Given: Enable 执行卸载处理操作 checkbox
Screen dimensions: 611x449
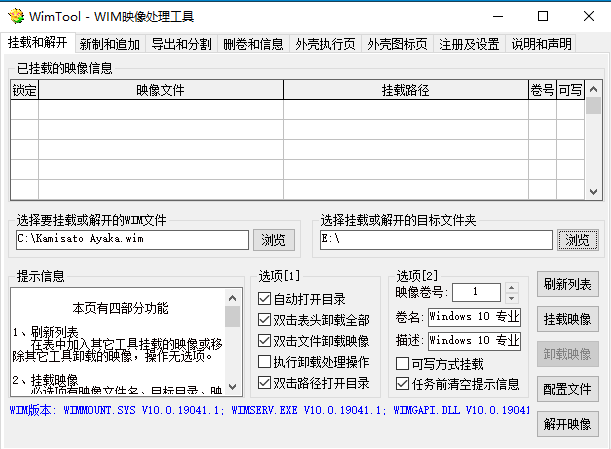Looking at the screenshot, I should (x=314, y=362).
